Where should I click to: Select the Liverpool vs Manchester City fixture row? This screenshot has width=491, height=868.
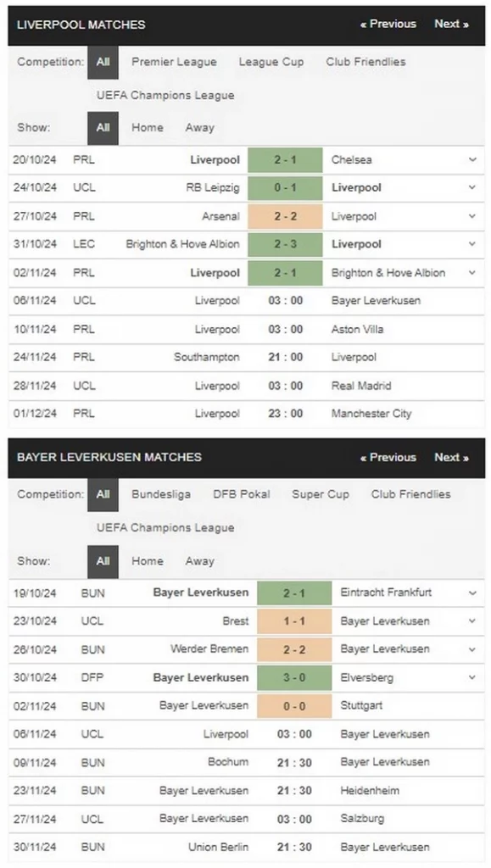click(x=246, y=414)
